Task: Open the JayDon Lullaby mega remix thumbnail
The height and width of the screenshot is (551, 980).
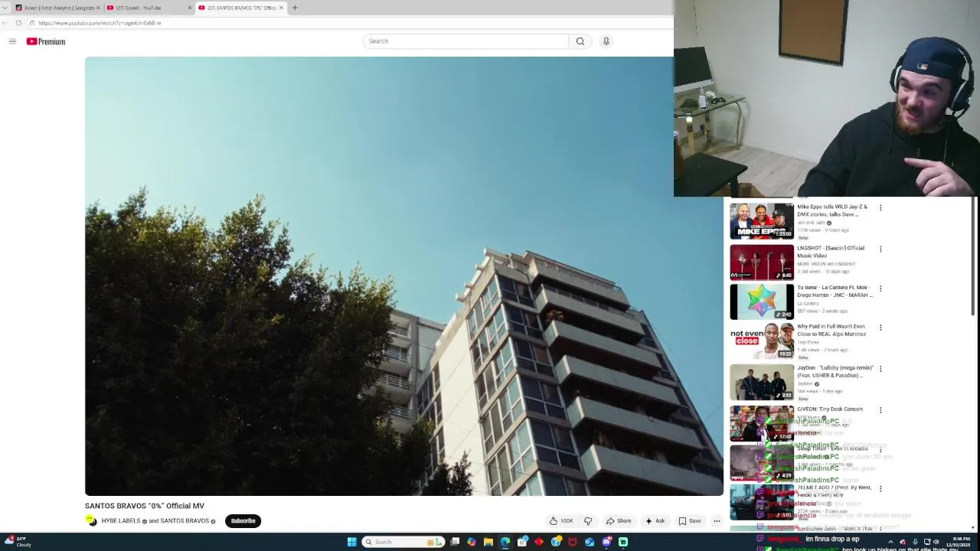Action: coord(762,383)
